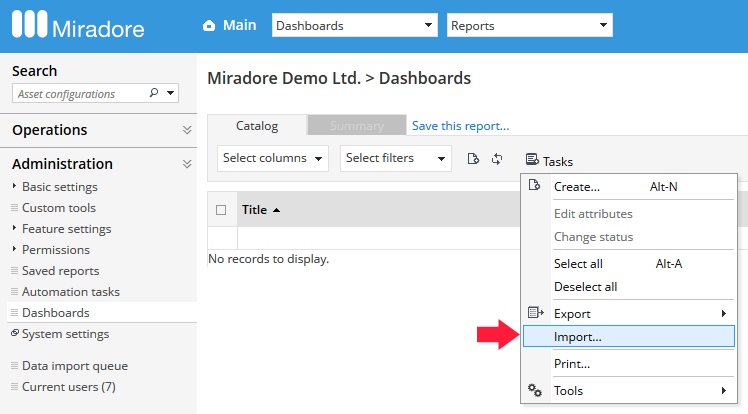Select Create... in Tasks menu
Viewport: 748px width, 414px height.
pos(629,186)
